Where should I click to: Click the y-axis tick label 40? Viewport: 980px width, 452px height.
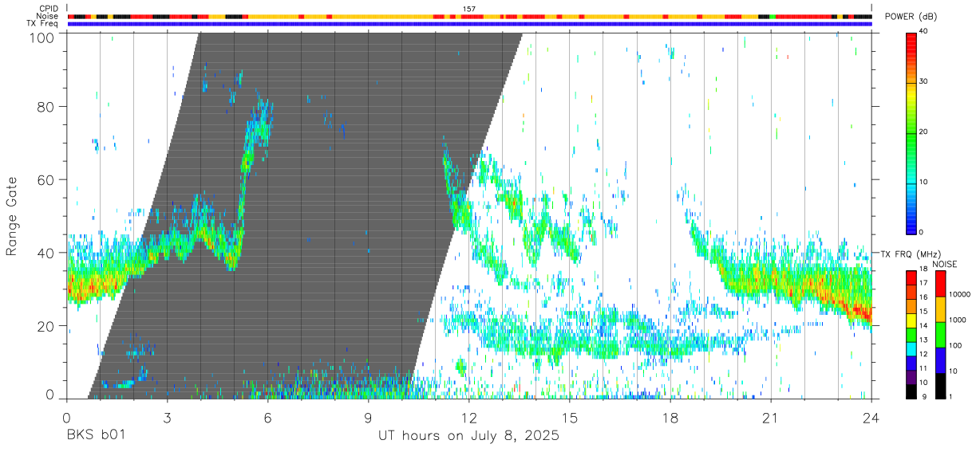pyautogui.click(x=47, y=254)
